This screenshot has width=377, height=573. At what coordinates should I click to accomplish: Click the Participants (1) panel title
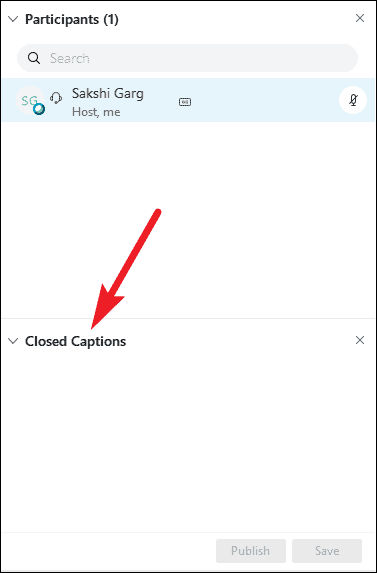[72, 19]
